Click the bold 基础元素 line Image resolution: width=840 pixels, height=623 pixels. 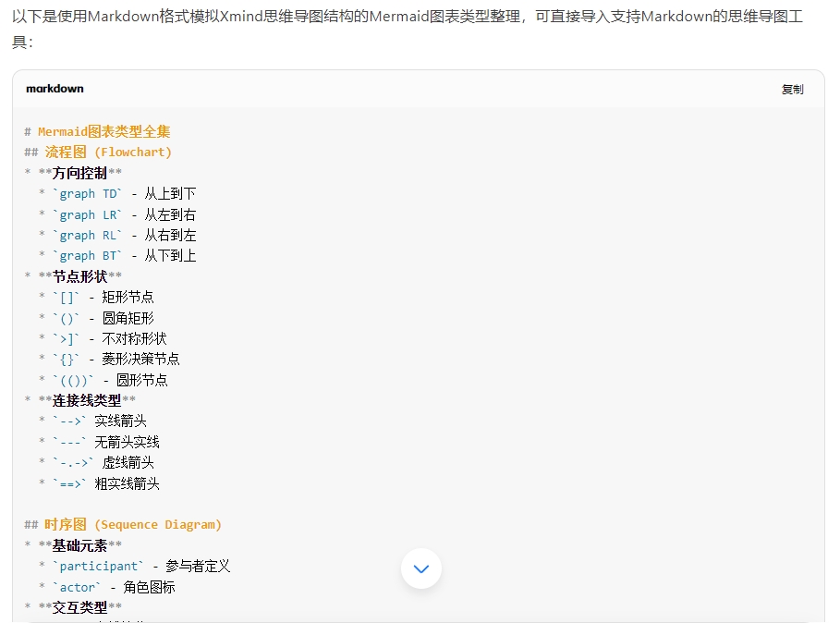(x=73, y=545)
